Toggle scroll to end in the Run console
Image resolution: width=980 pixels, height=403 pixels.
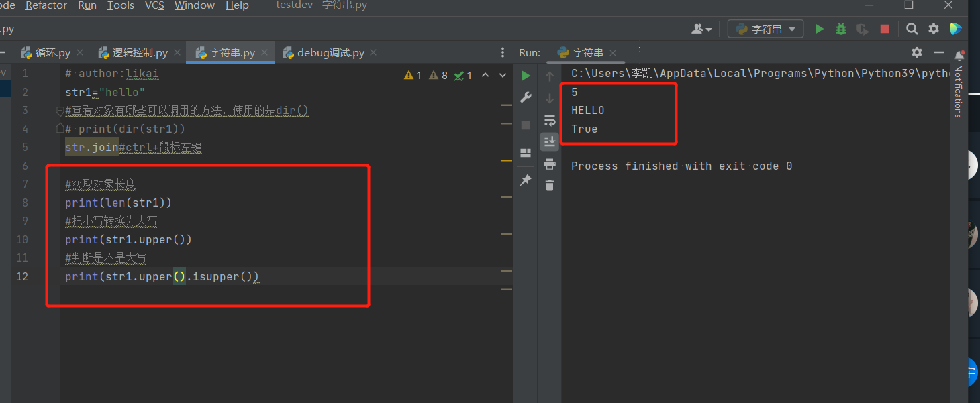(550, 141)
